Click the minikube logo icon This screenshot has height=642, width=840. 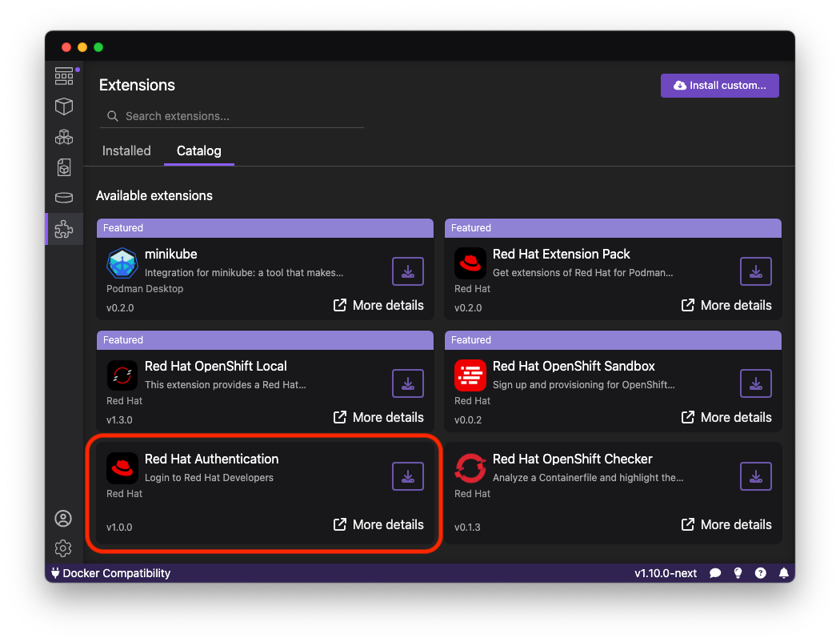122,263
